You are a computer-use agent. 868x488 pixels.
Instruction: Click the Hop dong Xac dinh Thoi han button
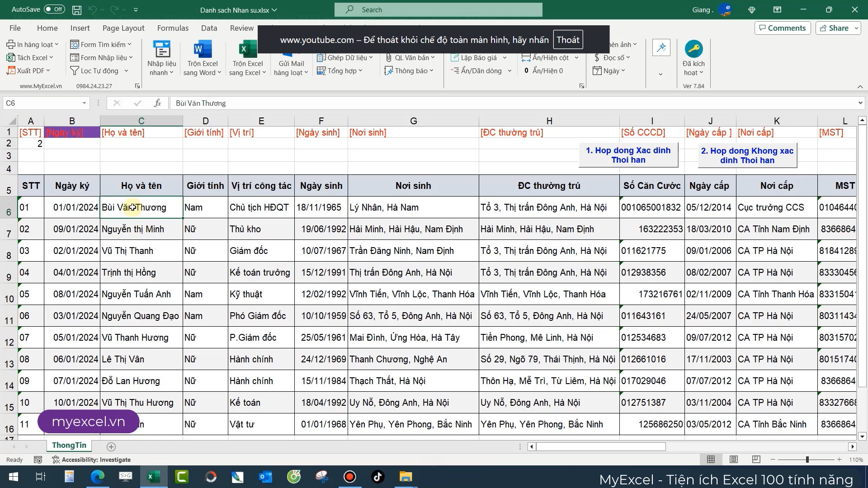[x=628, y=155]
